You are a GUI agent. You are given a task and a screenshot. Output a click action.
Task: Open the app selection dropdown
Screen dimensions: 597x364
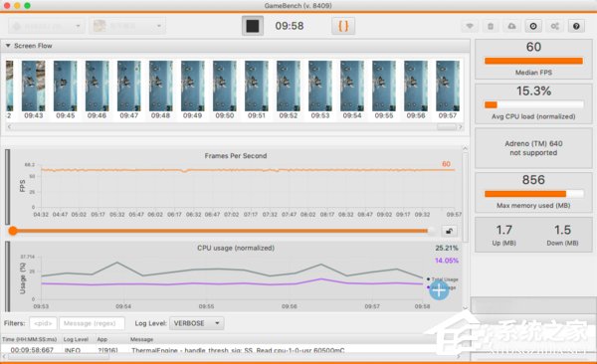pyautogui.click(x=127, y=26)
